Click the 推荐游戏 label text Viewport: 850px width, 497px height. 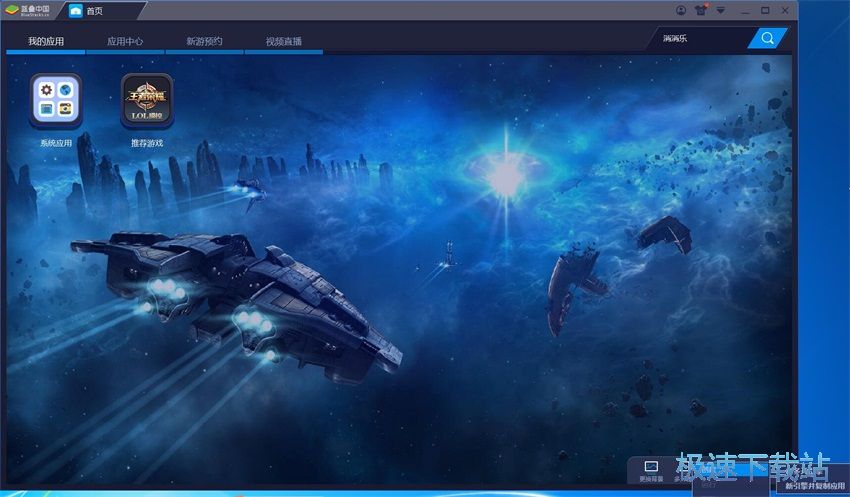147,143
